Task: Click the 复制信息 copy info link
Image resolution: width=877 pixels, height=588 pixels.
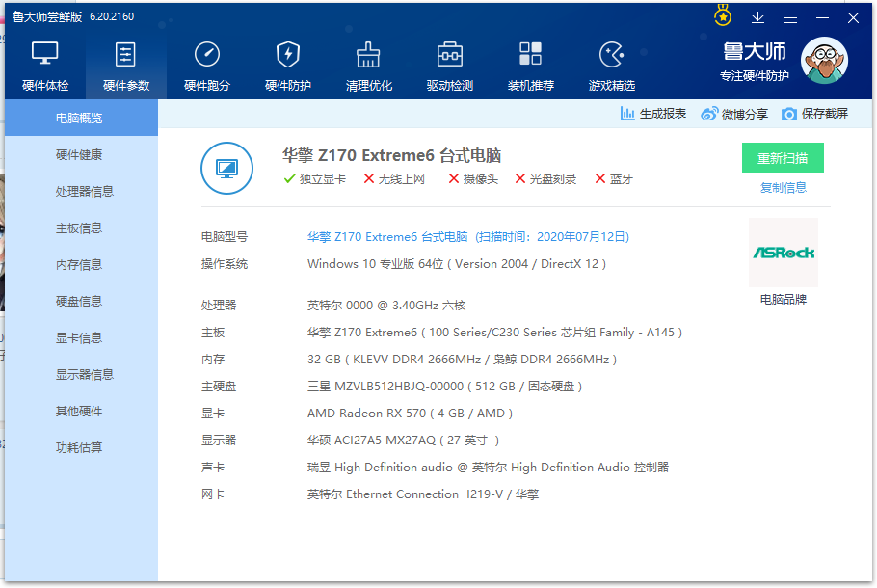Action: (783, 188)
